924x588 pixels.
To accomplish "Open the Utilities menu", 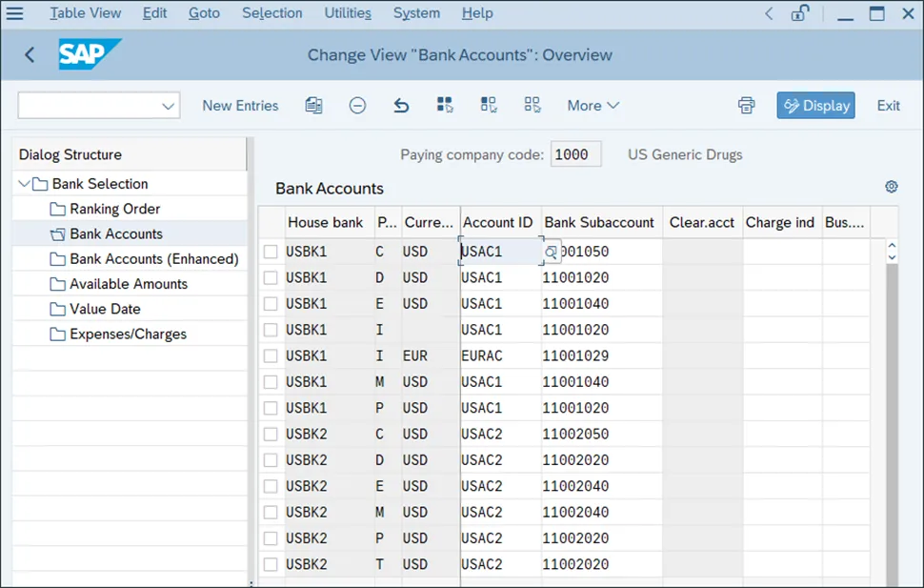I will [348, 13].
